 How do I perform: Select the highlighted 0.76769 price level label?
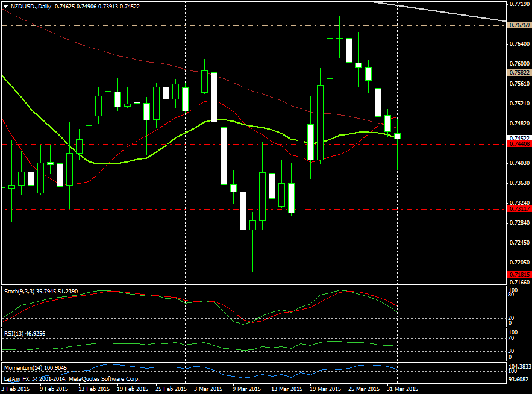click(x=519, y=25)
